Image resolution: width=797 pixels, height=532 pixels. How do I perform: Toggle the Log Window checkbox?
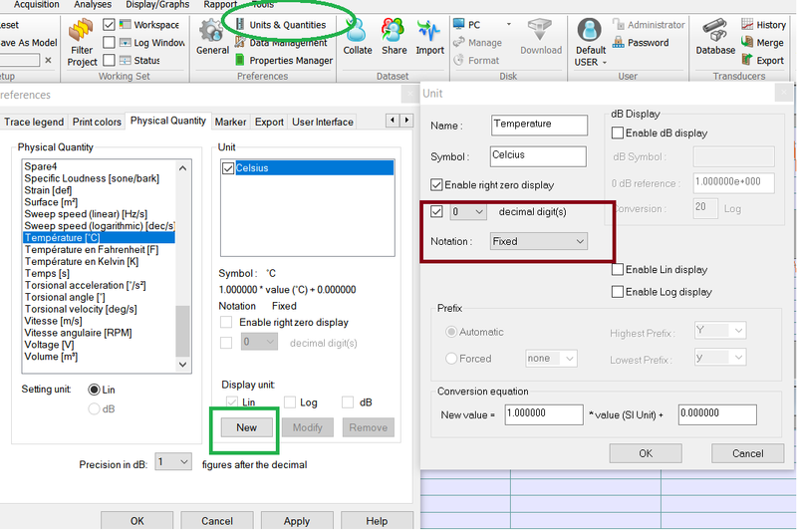[x=109, y=43]
